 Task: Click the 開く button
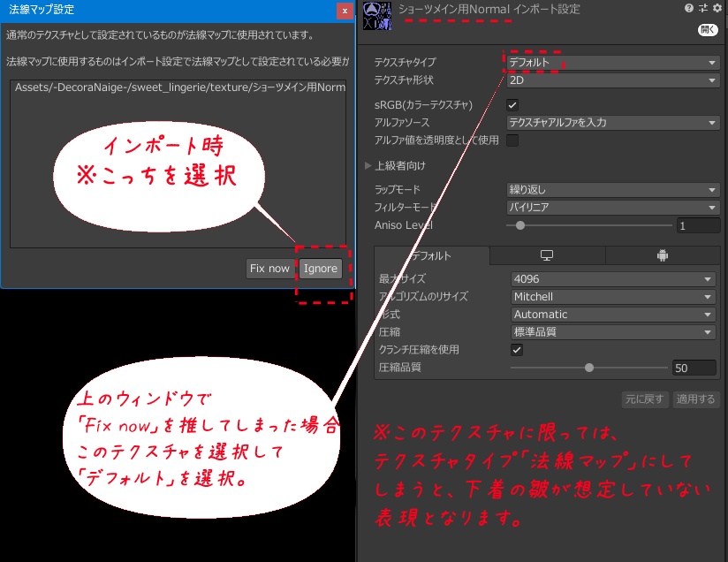[708, 30]
